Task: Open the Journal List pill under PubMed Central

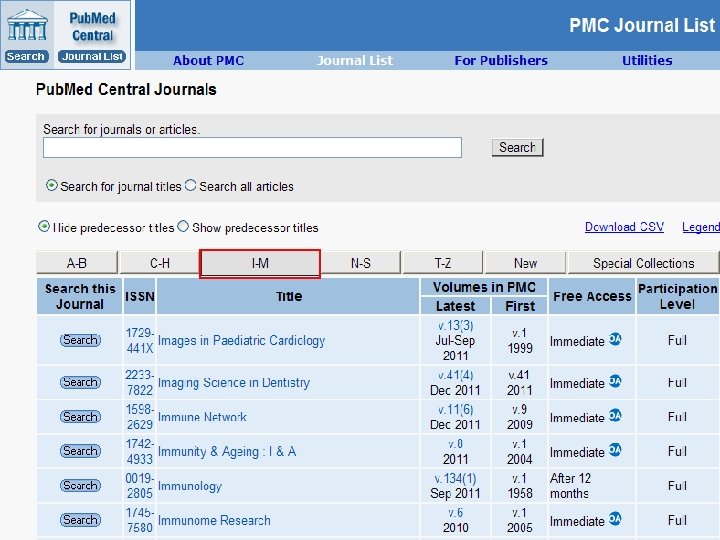Action: (x=92, y=56)
